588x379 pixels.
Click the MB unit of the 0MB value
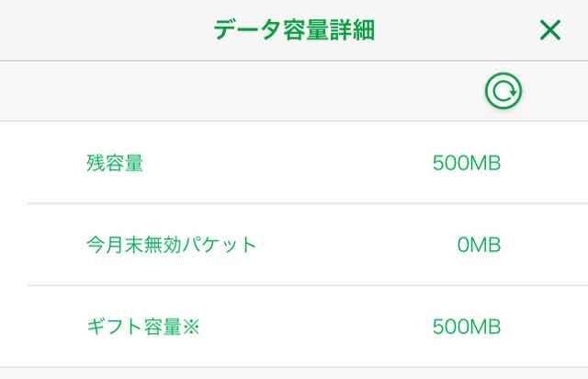pyautogui.click(x=485, y=246)
